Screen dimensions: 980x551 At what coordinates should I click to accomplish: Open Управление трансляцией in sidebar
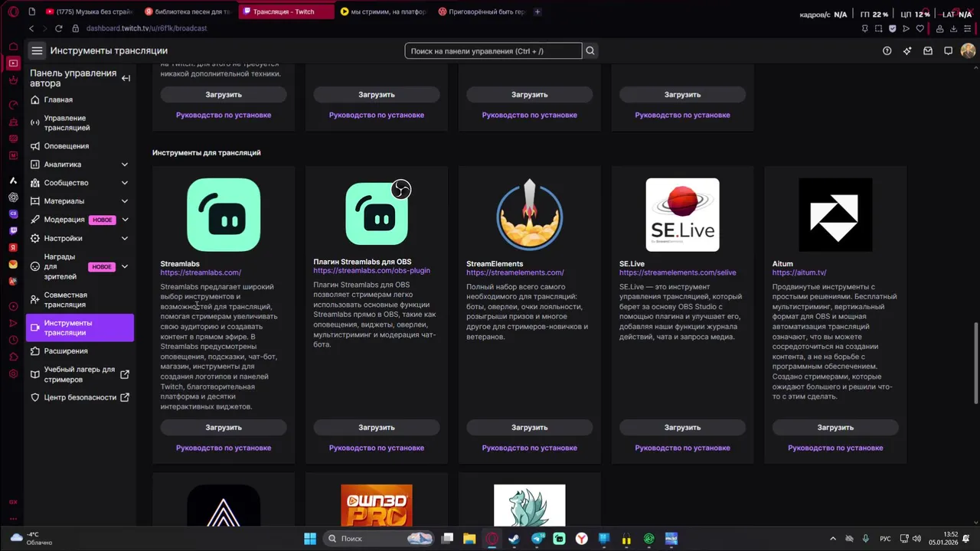click(x=80, y=122)
